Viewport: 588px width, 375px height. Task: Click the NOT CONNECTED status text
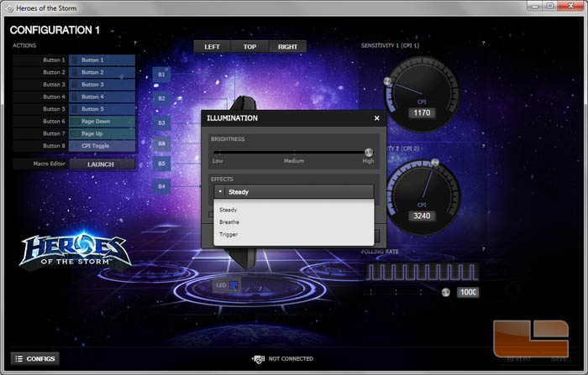point(291,358)
